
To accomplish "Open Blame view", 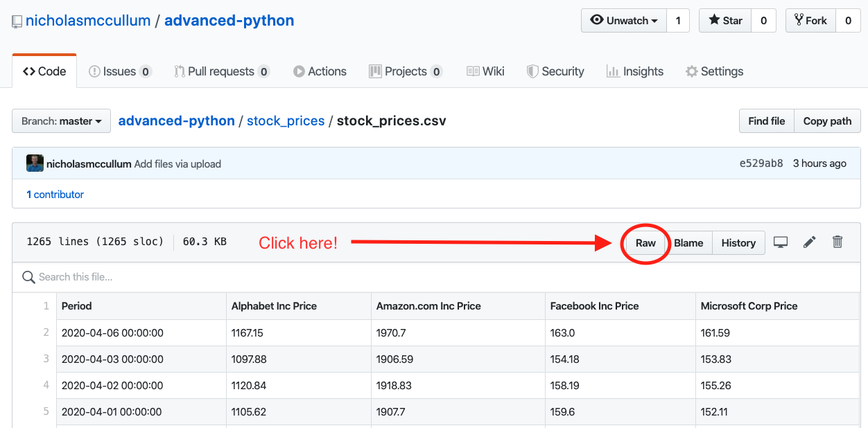I will (688, 243).
